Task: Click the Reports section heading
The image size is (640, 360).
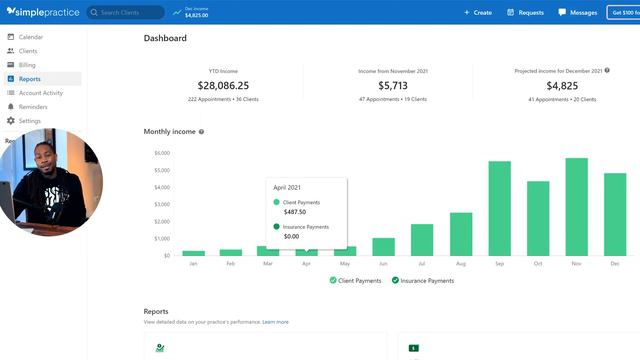Action: 156,311
